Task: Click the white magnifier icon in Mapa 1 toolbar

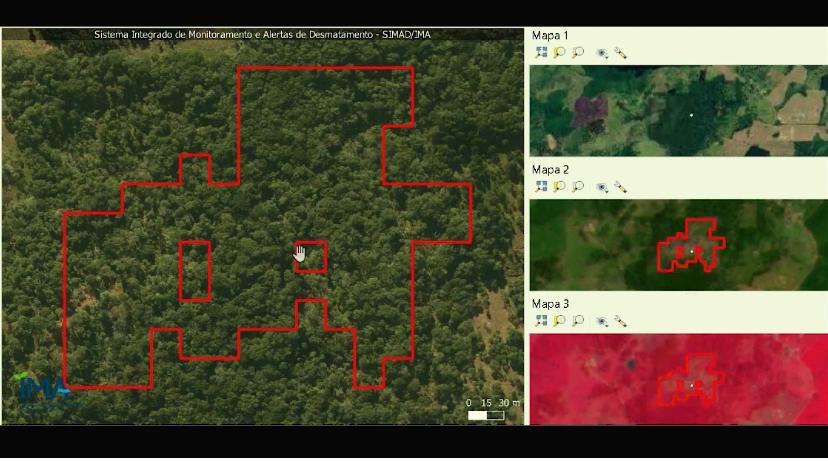Action: (x=578, y=53)
